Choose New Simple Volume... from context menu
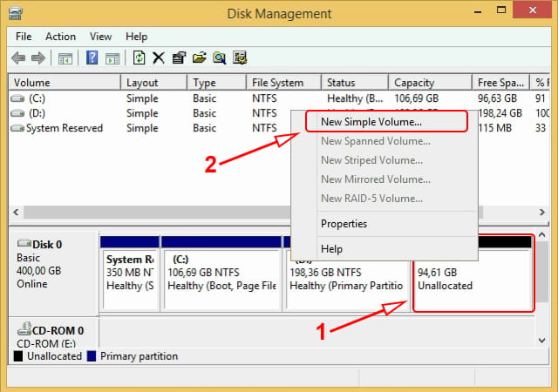 pyautogui.click(x=386, y=122)
